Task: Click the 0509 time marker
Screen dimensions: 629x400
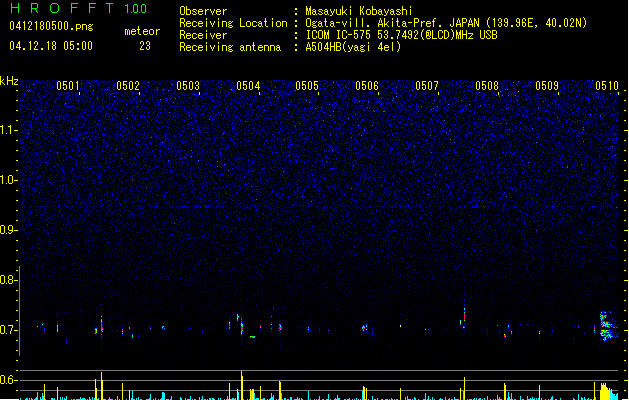Action: point(547,86)
